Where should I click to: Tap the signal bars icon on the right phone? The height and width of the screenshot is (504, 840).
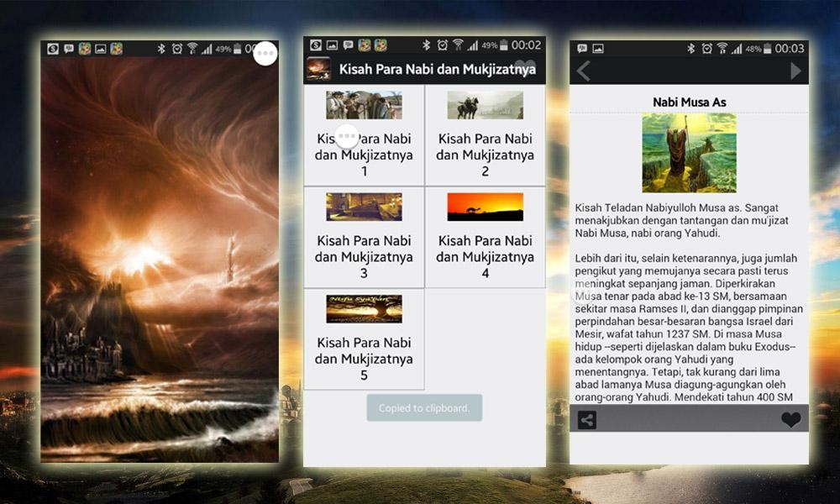point(738,49)
